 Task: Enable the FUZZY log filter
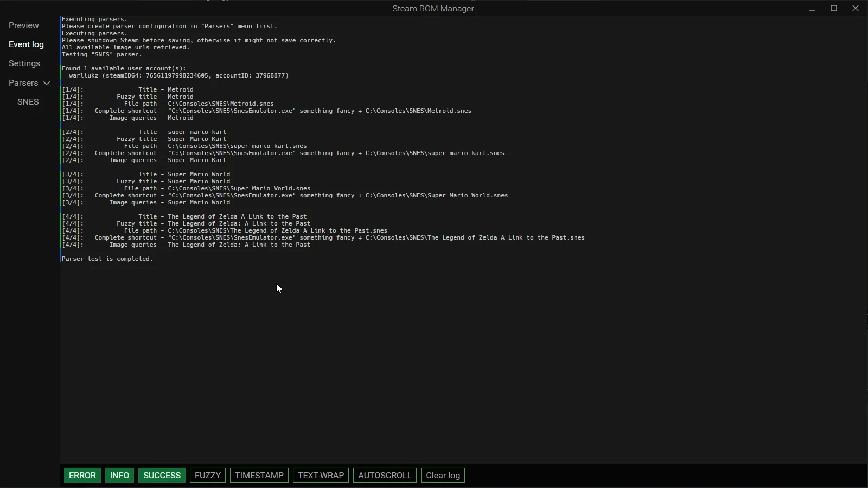pos(208,476)
